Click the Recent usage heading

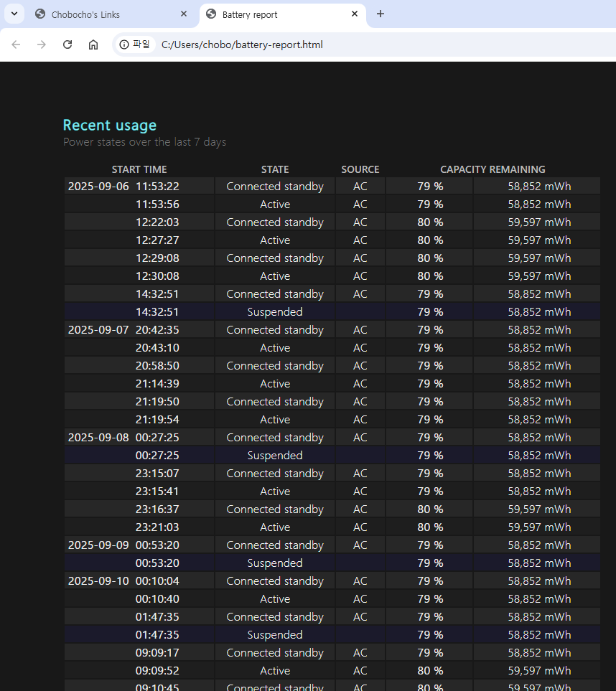pos(110,125)
